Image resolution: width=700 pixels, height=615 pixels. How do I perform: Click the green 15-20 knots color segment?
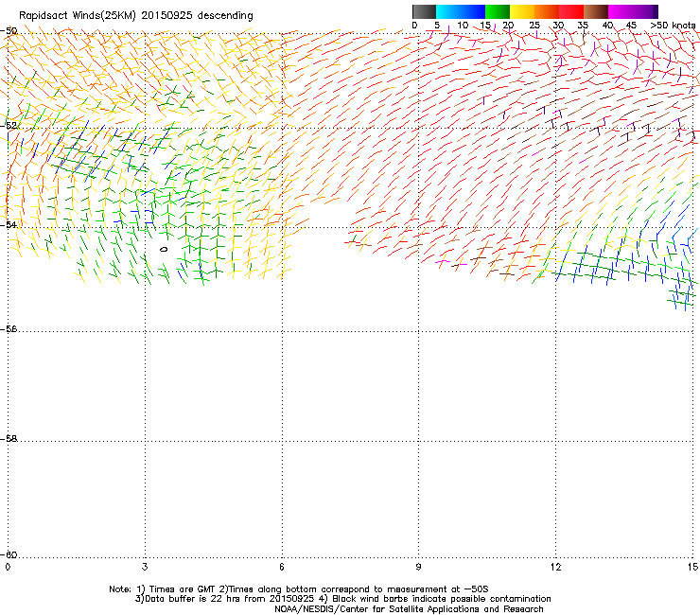click(x=498, y=11)
